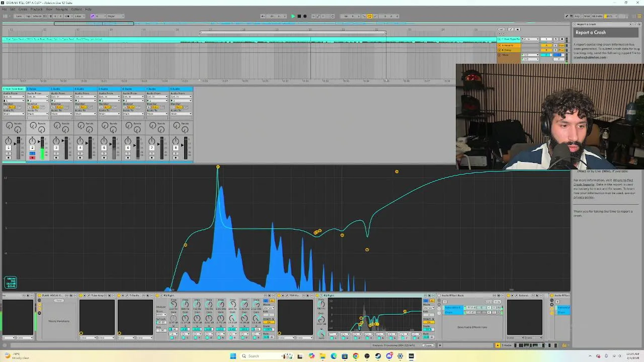Toggle Key Map Mode switch
The height and width of the screenshot is (362, 644).
(577, 16)
